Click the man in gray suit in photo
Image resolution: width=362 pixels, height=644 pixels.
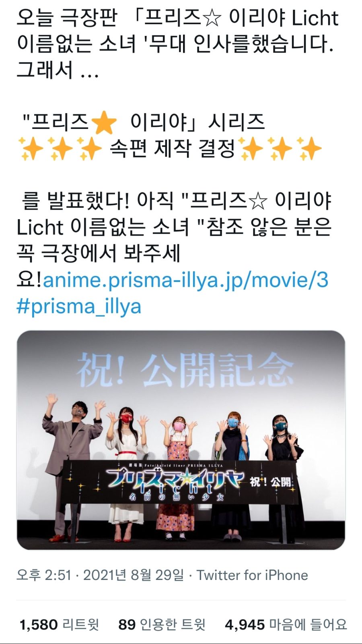(72, 467)
